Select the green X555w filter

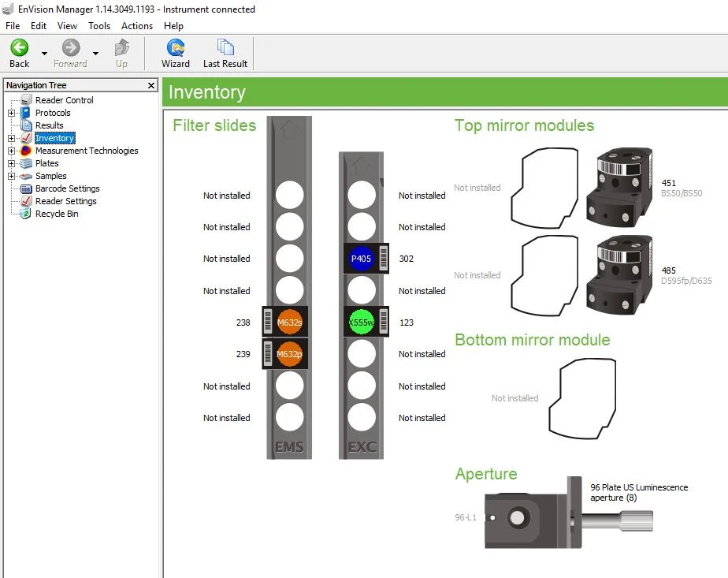[x=362, y=323]
